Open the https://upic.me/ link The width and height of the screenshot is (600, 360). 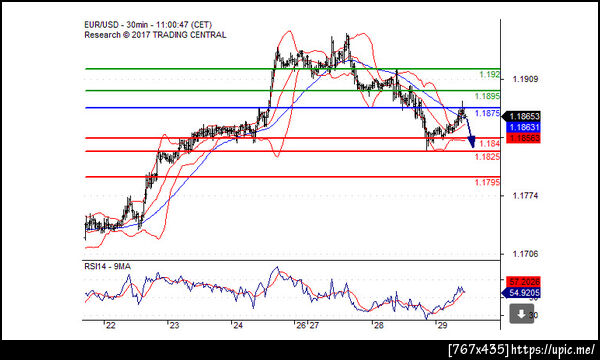(x=553, y=350)
